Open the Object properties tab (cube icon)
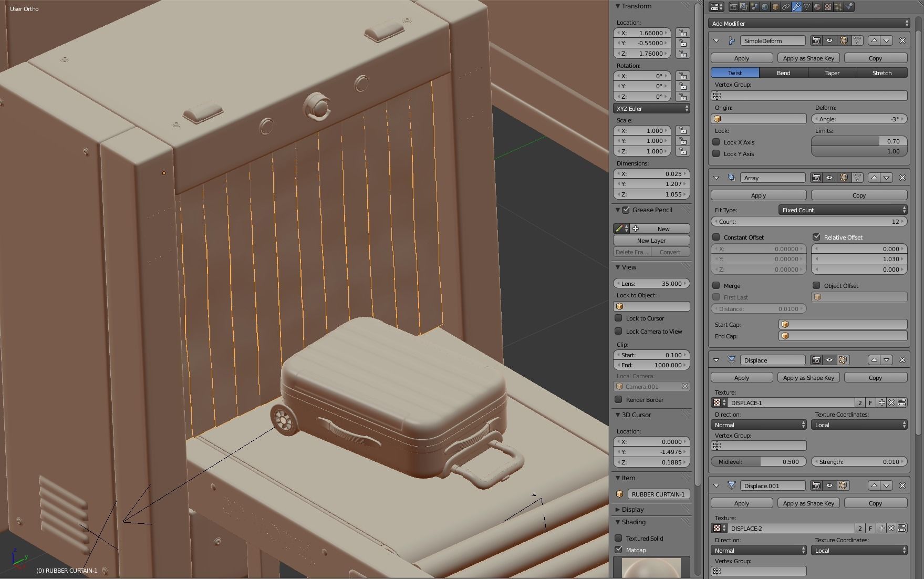The width and height of the screenshot is (924, 579). 775,7
